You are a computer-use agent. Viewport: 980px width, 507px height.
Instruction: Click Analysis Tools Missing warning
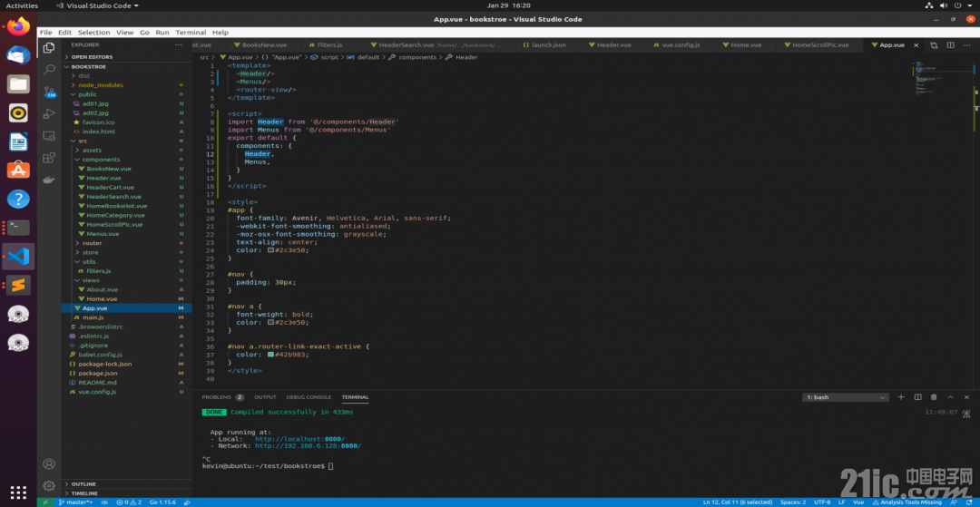pyautogui.click(x=906, y=502)
